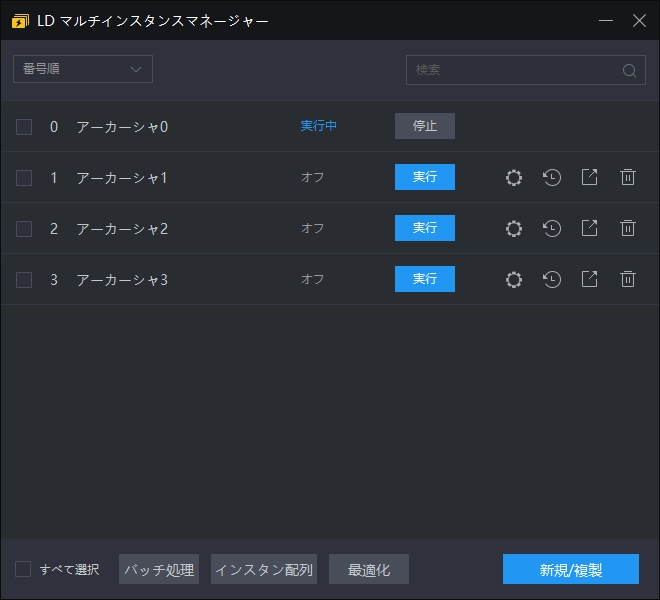Delete instance アーカーシャ2 with trash icon
Image resolution: width=660 pixels, height=600 pixels.
[628, 228]
